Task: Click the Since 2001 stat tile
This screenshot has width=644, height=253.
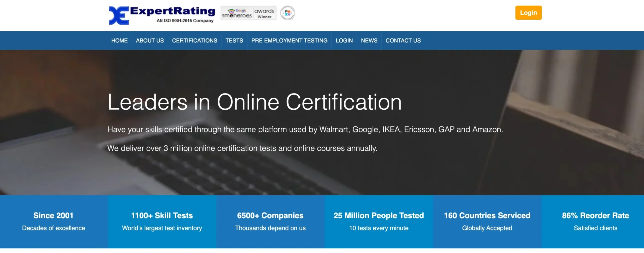Action: (54, 221)
